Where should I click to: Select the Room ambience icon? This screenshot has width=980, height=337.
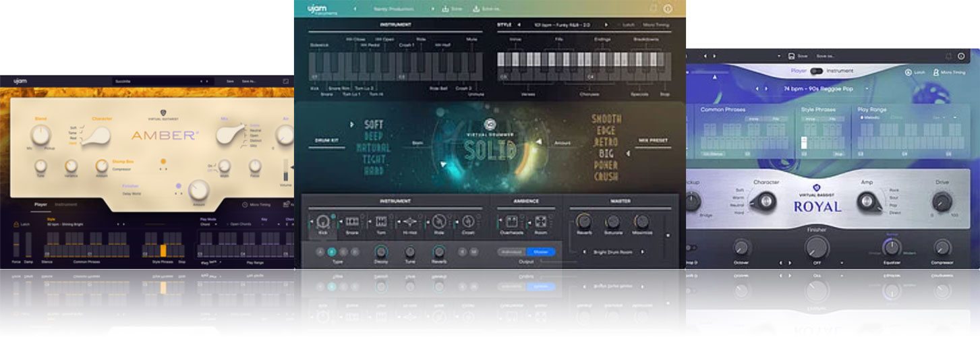pos(541,221)
